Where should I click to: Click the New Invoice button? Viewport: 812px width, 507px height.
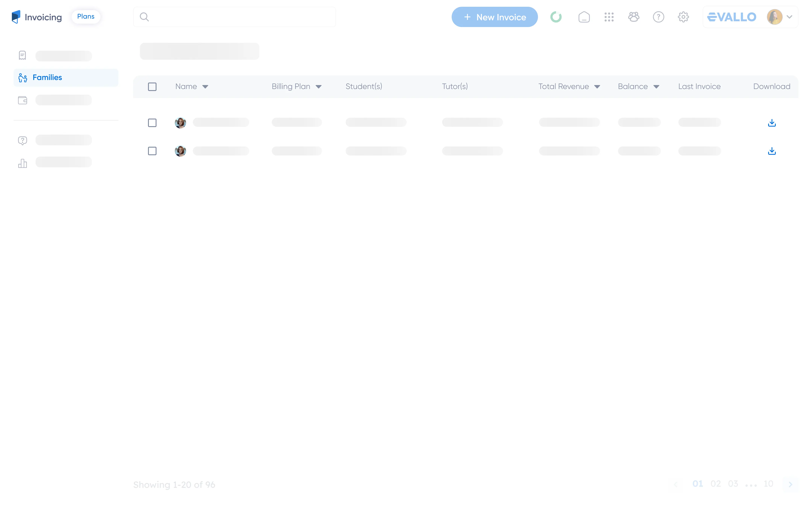click(494, 17)
